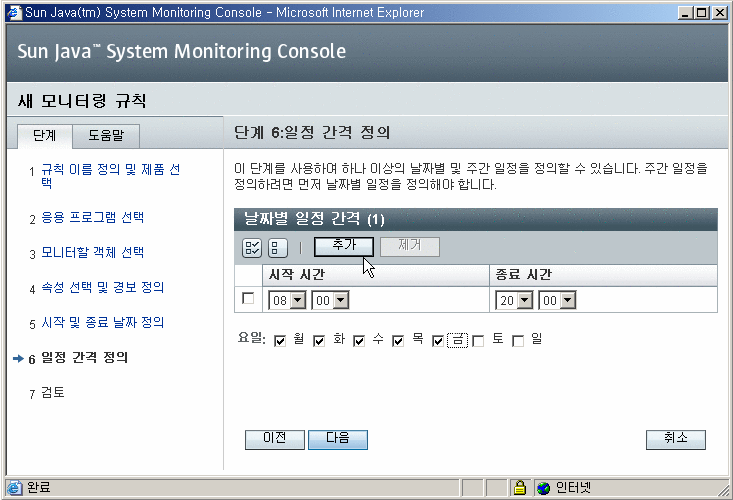Image resolution: width=733 pixels, height=500 pixels.
Task: Open step 1 규칙 이름 정의 및 제품 선택
Action: (111, 176)
